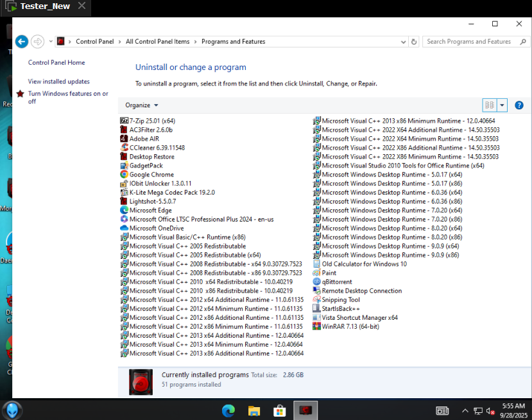532x420 pixels.
Task: Select Microsoft Visual Basic/C++ Runtime (x86)
Action: 183,237
